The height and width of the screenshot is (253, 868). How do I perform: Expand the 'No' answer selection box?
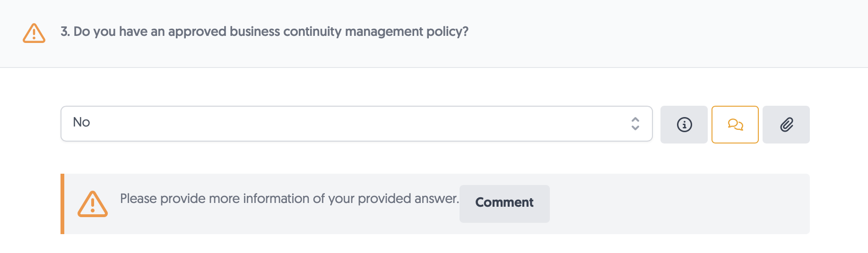pyautogui.click(x=356, y=124)
